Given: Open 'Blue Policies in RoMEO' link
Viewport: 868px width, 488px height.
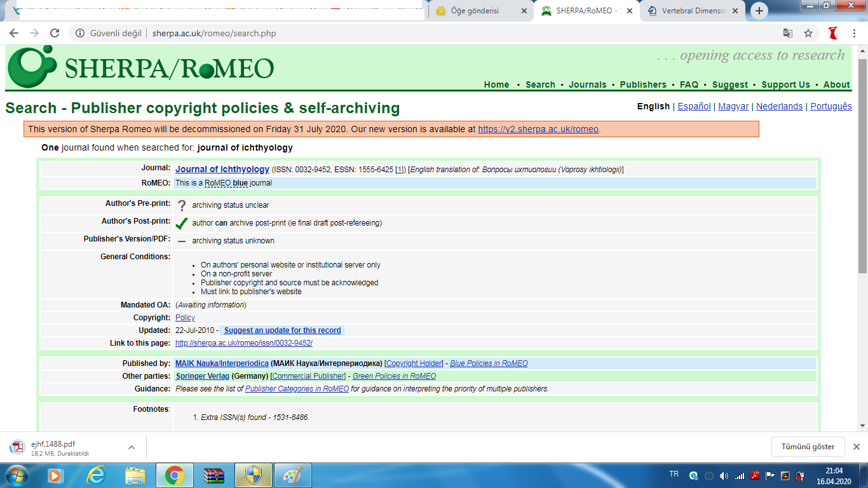Looking at the screenshot, I should click(x=489, y=363).
